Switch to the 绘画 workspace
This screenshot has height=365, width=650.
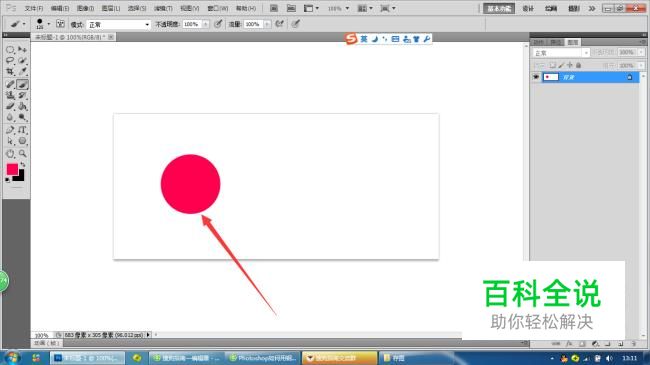551,8
